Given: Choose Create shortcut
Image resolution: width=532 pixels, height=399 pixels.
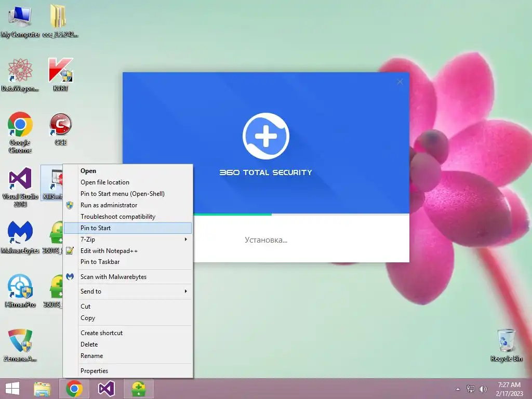Looking at the screenshot, I should pos(128,333).
